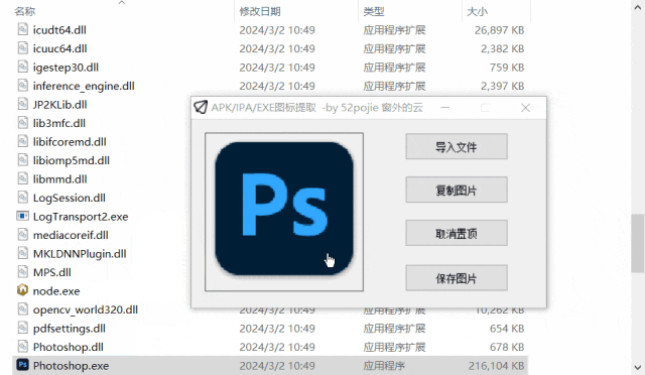645x375 pixels.
Task: Click the 应用程序 type of Photoshop.exe
Action: [x=384, y=366]
